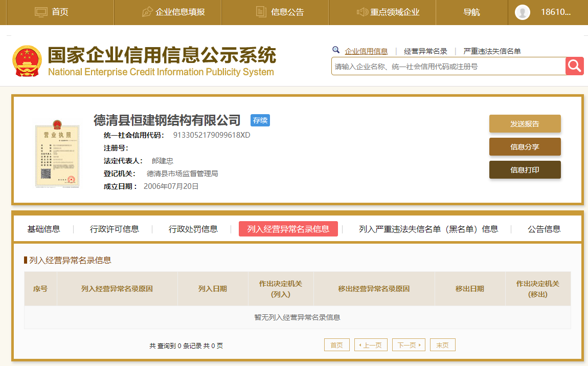
Task: Switch to 基础信息 tab
Action: (x=43, y=229)
